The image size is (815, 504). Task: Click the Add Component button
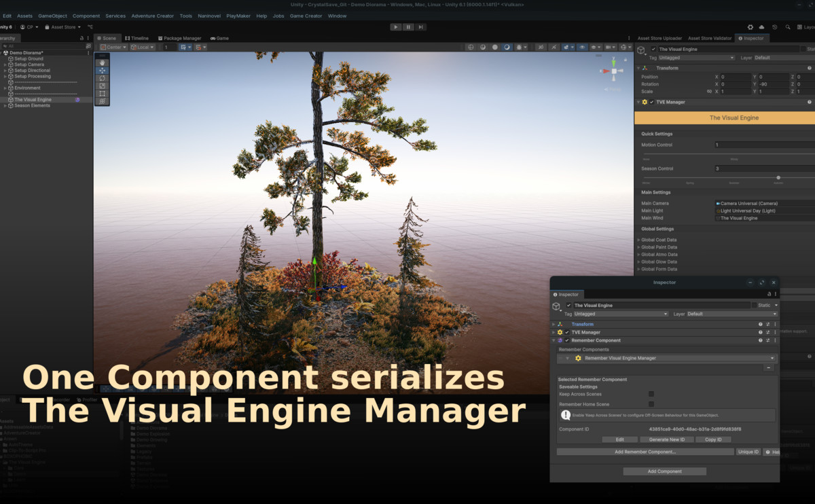pos(665,471)
